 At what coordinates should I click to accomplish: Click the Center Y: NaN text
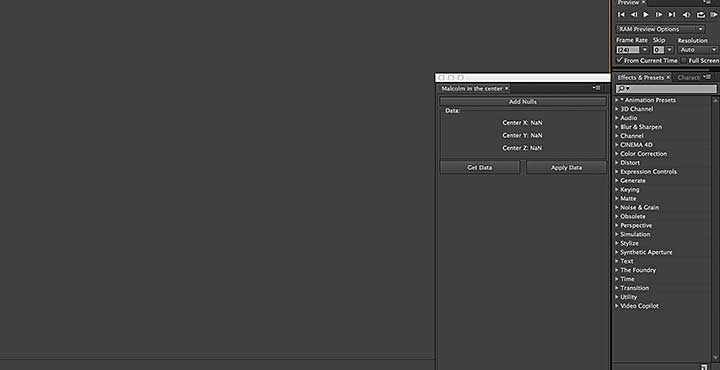[522, 135]
